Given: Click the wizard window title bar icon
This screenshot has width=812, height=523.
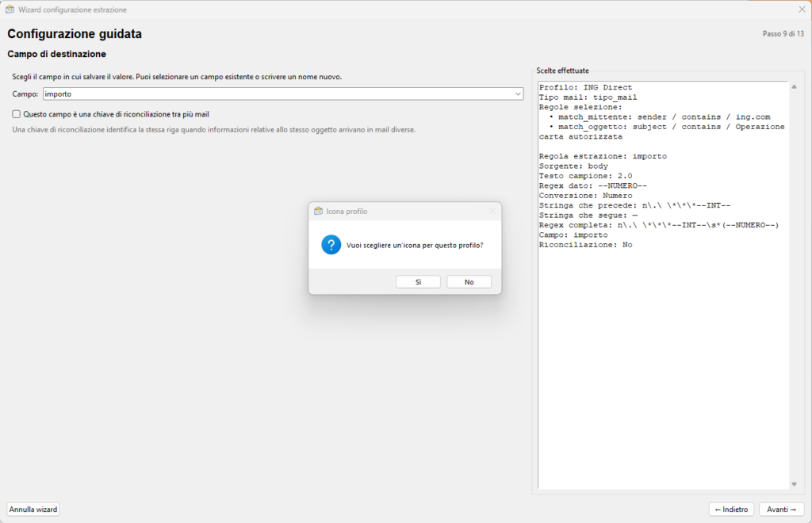Looking at the screenshot, I should [x=10, y=10].
